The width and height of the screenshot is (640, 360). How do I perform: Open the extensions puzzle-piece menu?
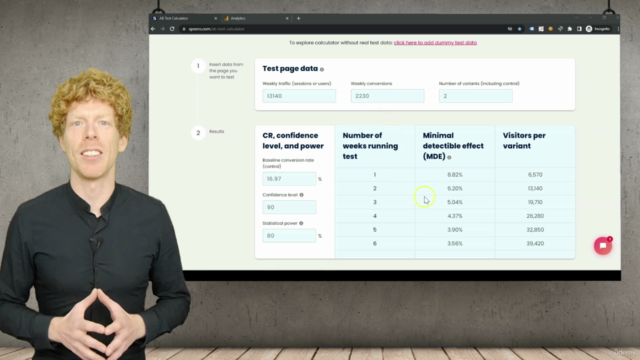click(570, 29)
